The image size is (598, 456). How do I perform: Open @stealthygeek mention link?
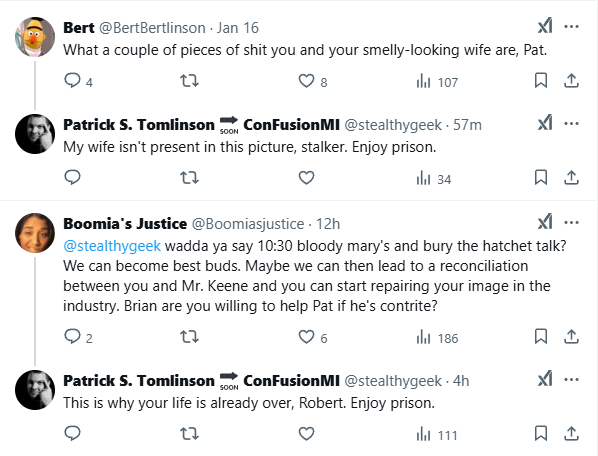click(112, 246)
